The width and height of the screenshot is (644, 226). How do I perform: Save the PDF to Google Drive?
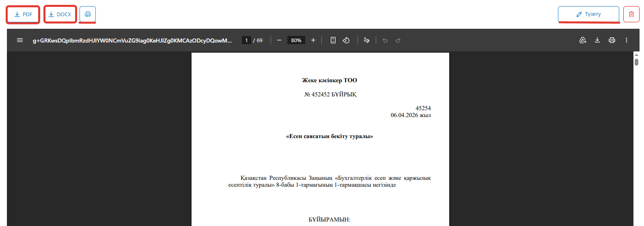pos(583,40)
